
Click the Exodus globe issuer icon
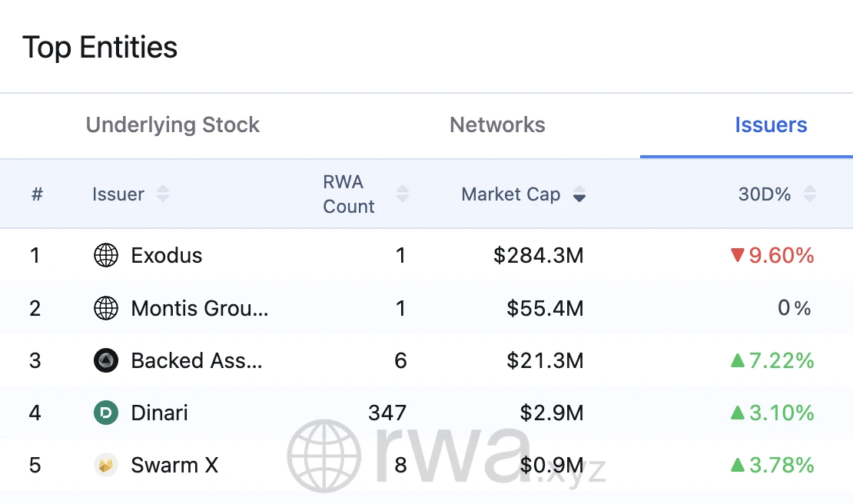[x=105, y=255]
